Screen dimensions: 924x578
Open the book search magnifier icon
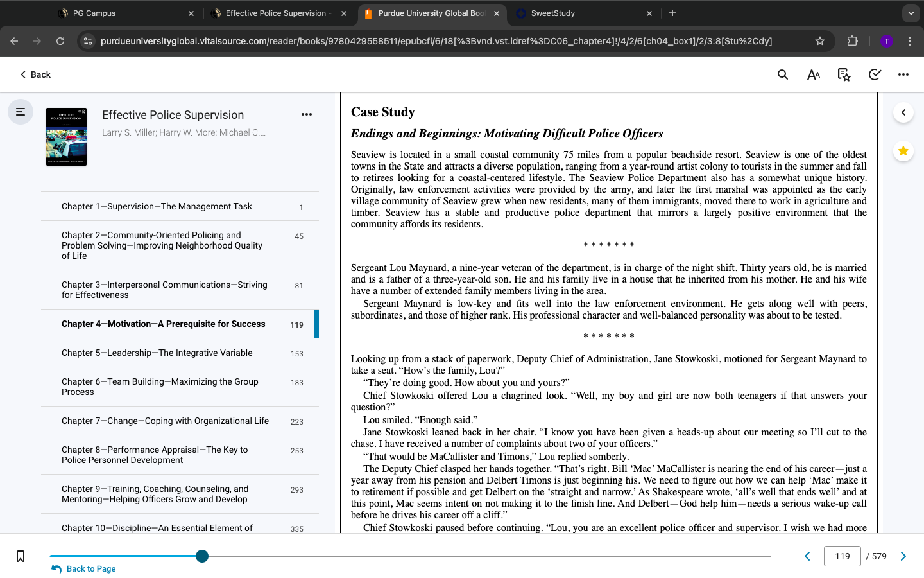click(782, 74)
